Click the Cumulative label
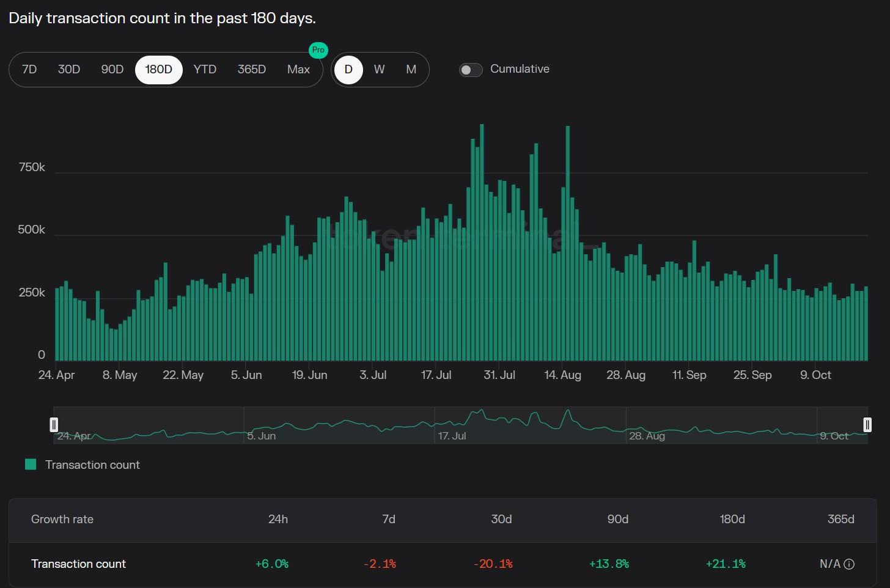The height and width of the screenshot is (588, 890). [x=520, y=69]
